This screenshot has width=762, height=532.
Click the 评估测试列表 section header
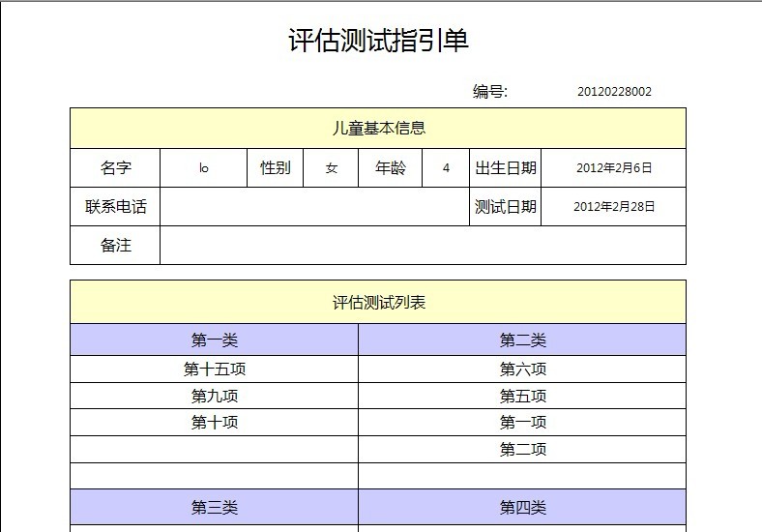pos(378,302)
